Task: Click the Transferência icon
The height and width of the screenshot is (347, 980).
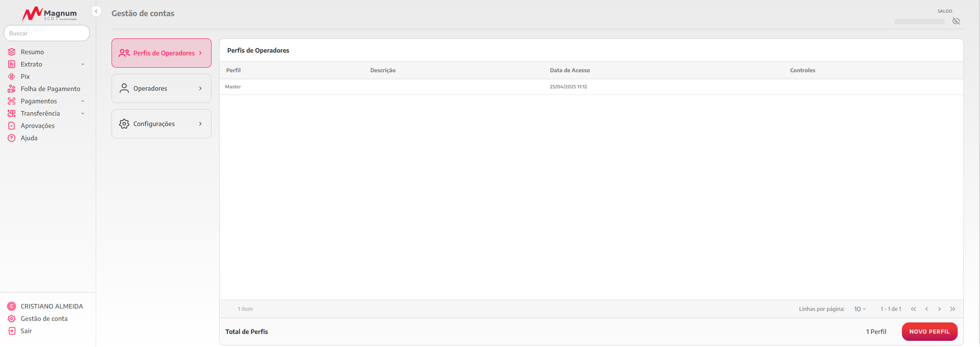Action: [x=12, y=113]
